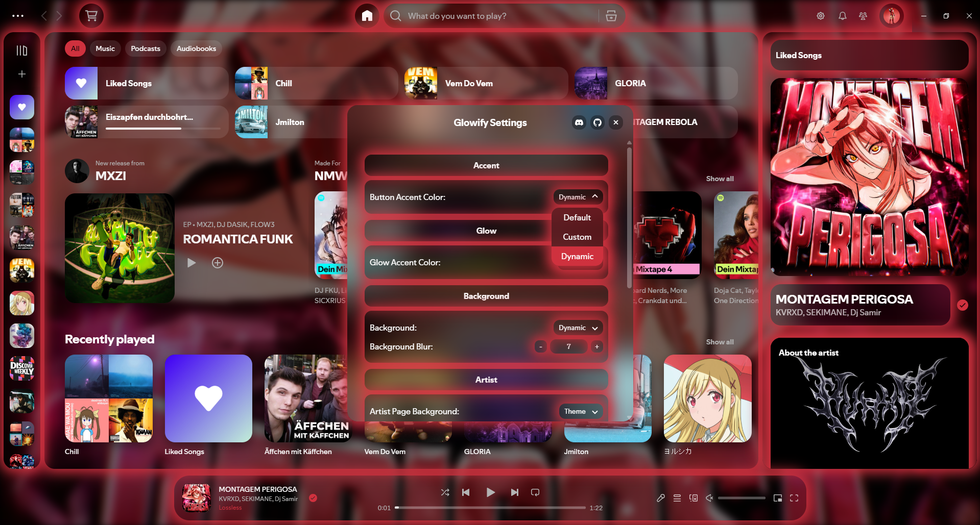This screenshot has height=525, width=980.
Task: Select Dynamic for Button Accent Color
Action: [x=577, y=256]
